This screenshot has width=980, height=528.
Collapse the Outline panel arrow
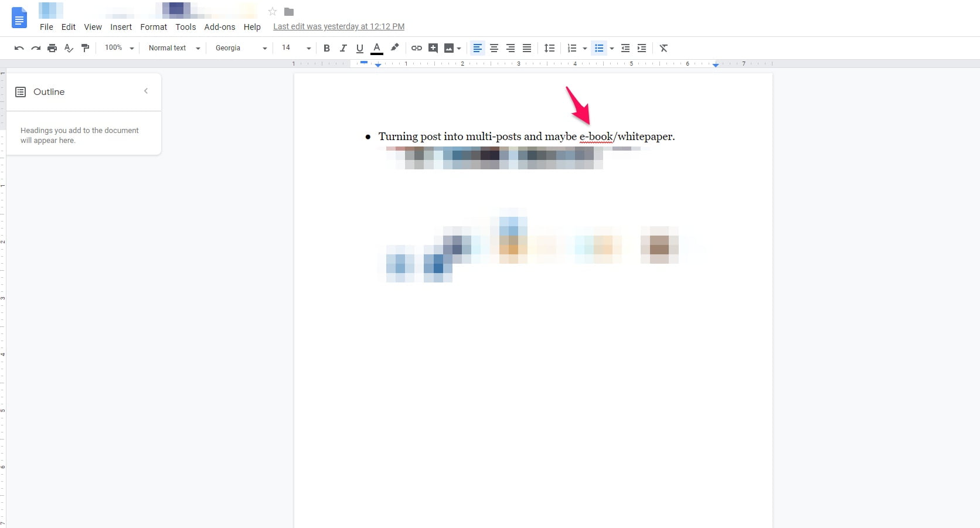[x=146, y=91]
